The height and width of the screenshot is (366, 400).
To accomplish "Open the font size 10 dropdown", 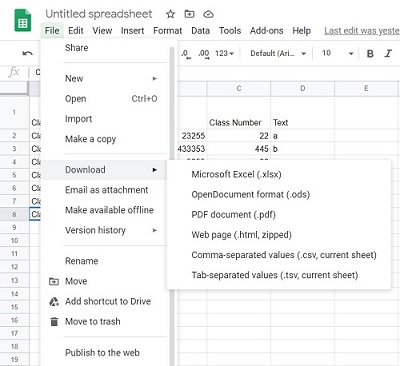I will [x=337, y=53].
